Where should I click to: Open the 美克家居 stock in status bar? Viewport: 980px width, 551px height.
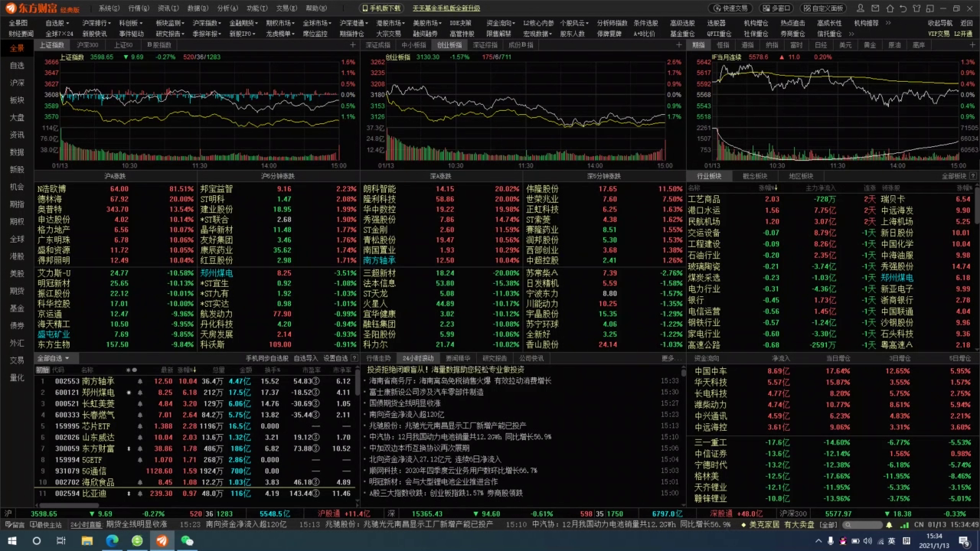click(763, 525)
